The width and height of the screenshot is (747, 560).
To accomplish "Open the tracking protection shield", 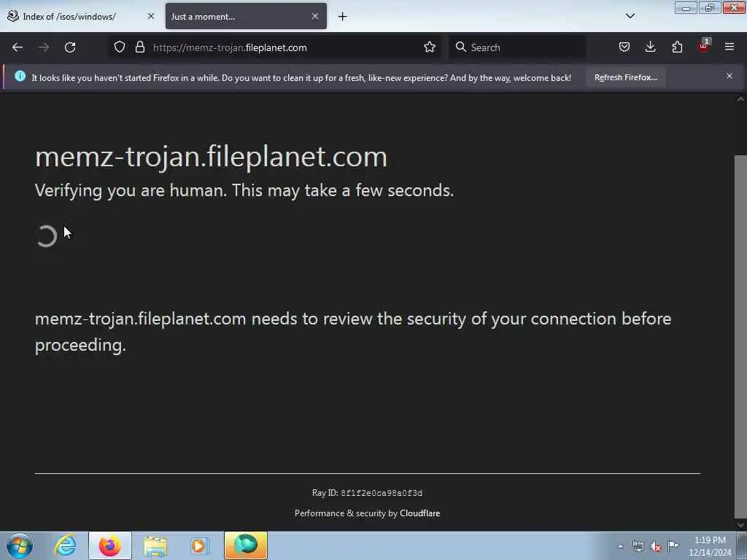I will [x=120, y=47].
